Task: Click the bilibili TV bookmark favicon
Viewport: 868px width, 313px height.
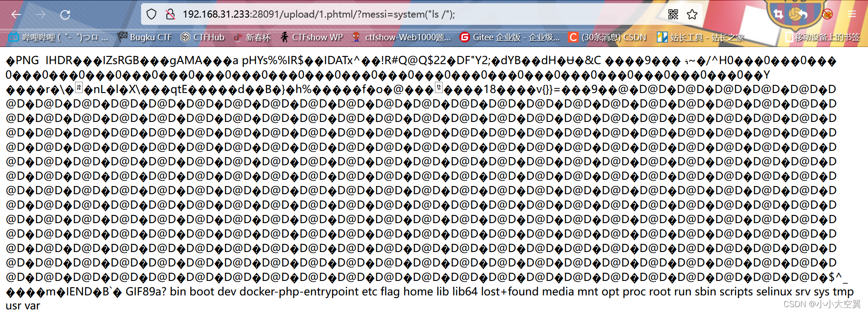Action: (14, 37)
